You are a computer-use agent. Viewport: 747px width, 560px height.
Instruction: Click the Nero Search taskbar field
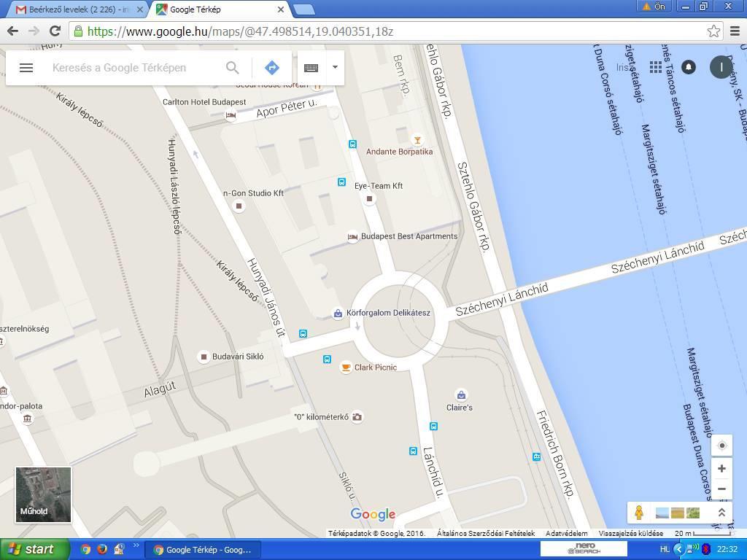click(584, 549)
